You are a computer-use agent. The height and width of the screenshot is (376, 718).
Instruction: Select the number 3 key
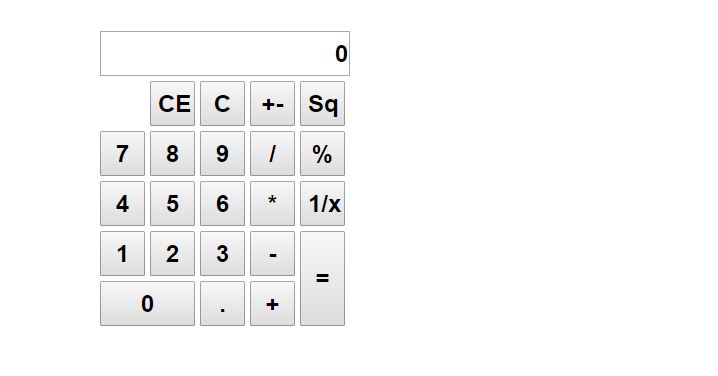(222, 253)
